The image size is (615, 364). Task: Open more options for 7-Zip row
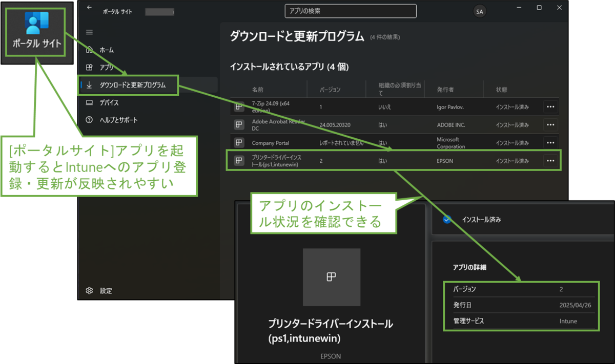pyautogui.click(x=550, y=107)
